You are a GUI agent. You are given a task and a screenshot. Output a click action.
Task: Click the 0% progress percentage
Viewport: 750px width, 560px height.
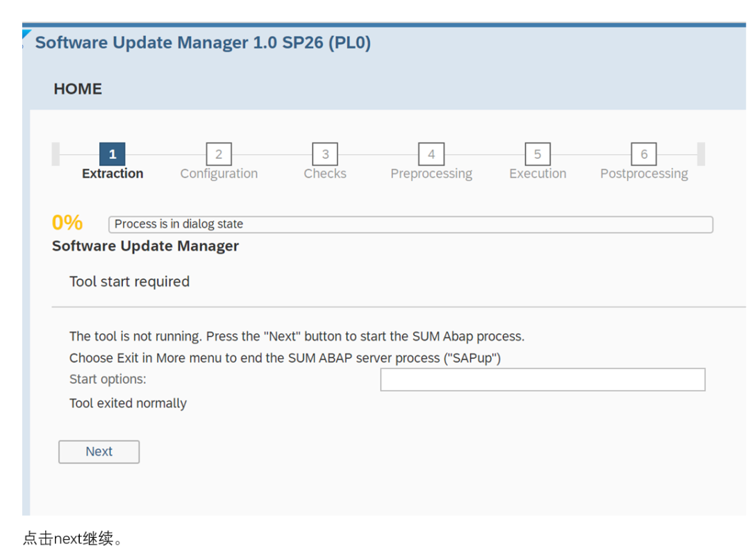67,223
